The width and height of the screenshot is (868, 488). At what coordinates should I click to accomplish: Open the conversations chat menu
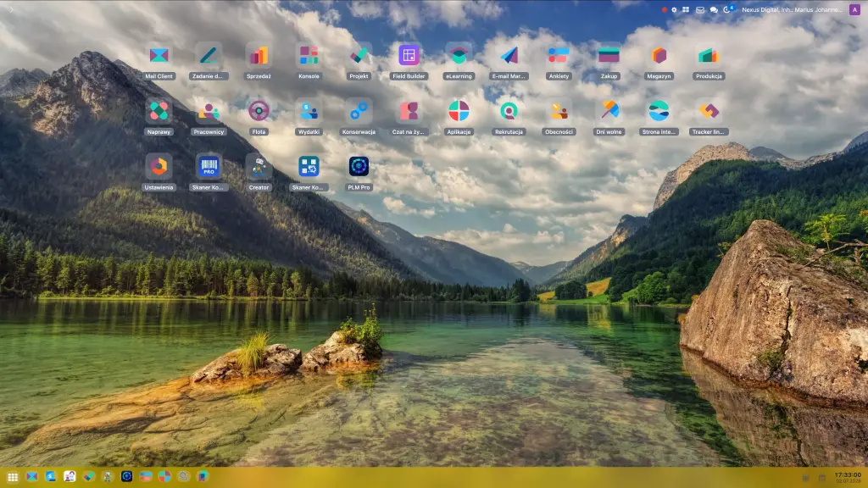pos(714,10)
